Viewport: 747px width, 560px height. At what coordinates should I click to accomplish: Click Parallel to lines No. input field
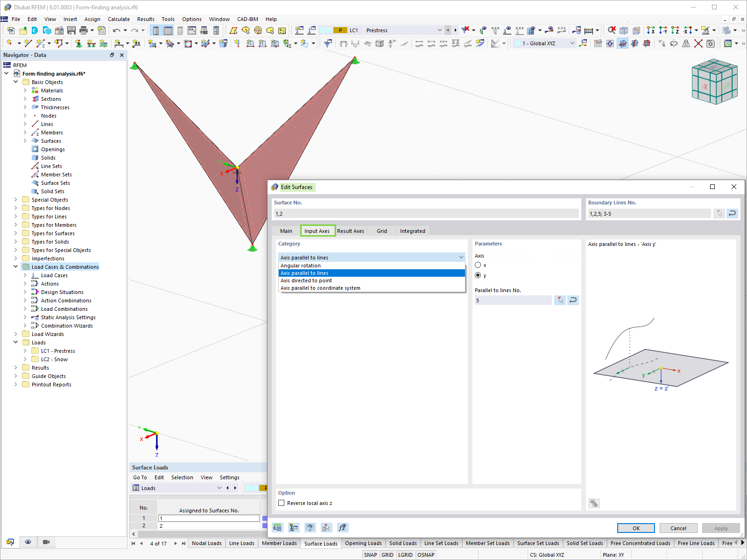click(513, 301)
